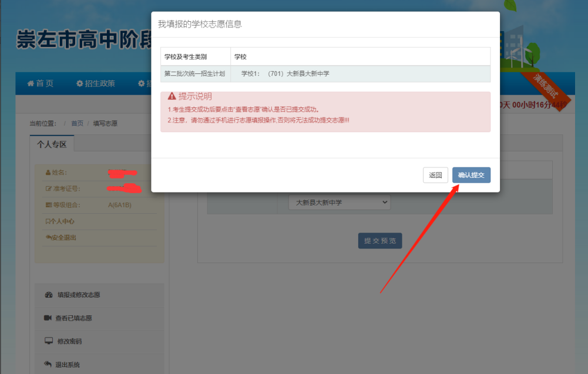Click the home icon beside 首页
This screenshot has width=588, height=374.
click(31, 84)
